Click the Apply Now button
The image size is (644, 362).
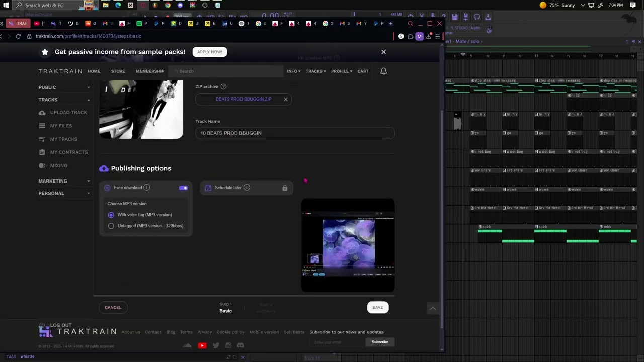(x=210, y=52)
